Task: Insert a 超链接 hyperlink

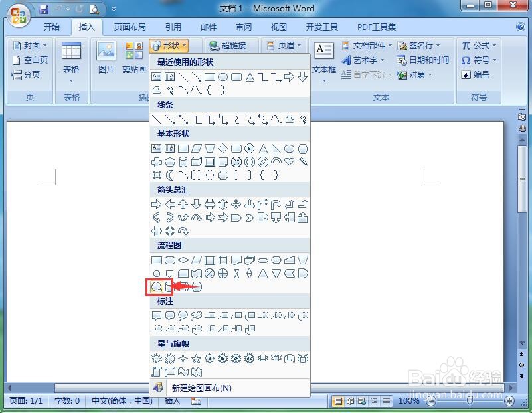Action: pyautogui.click(x=228, y=45)
